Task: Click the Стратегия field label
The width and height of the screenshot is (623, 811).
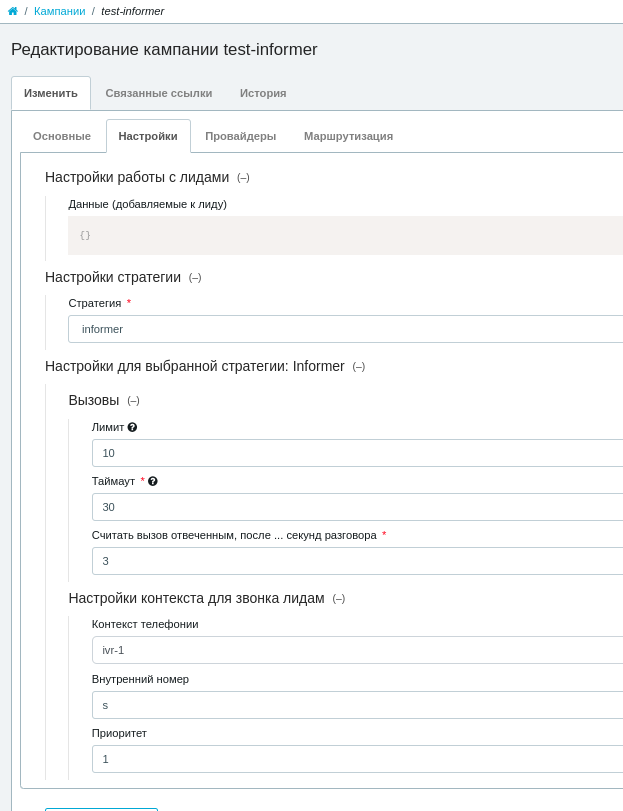Action: click(x=95, y=303)
